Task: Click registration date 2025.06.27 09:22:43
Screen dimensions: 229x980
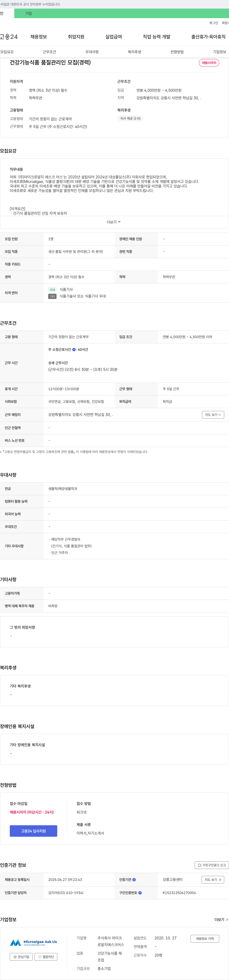Action: 65,879
